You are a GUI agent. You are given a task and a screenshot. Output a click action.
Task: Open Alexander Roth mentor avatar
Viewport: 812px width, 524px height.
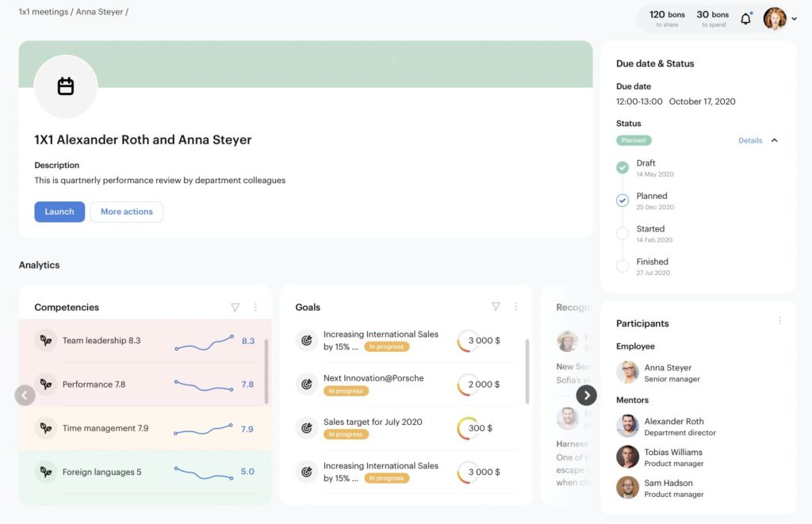[627, 426]
